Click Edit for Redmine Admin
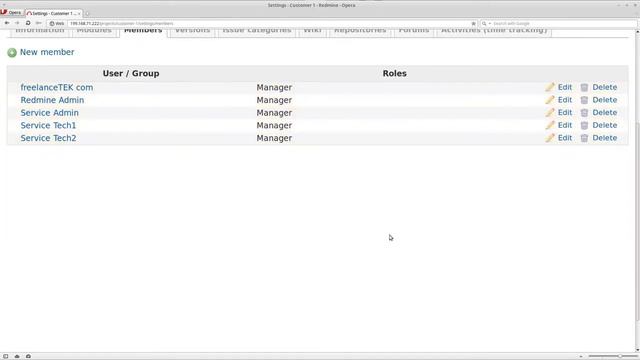This screenshot has width=640, height=360. (x=565, y=100)
